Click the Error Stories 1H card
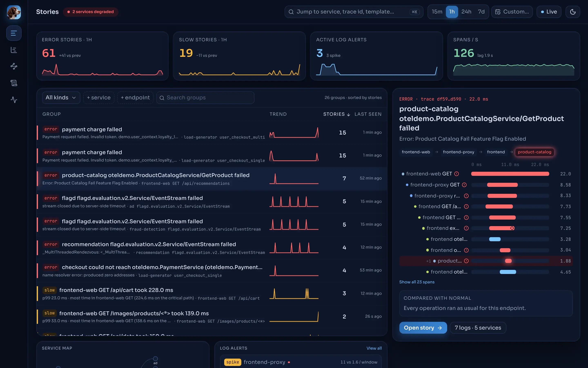 [x=102, y=56]
